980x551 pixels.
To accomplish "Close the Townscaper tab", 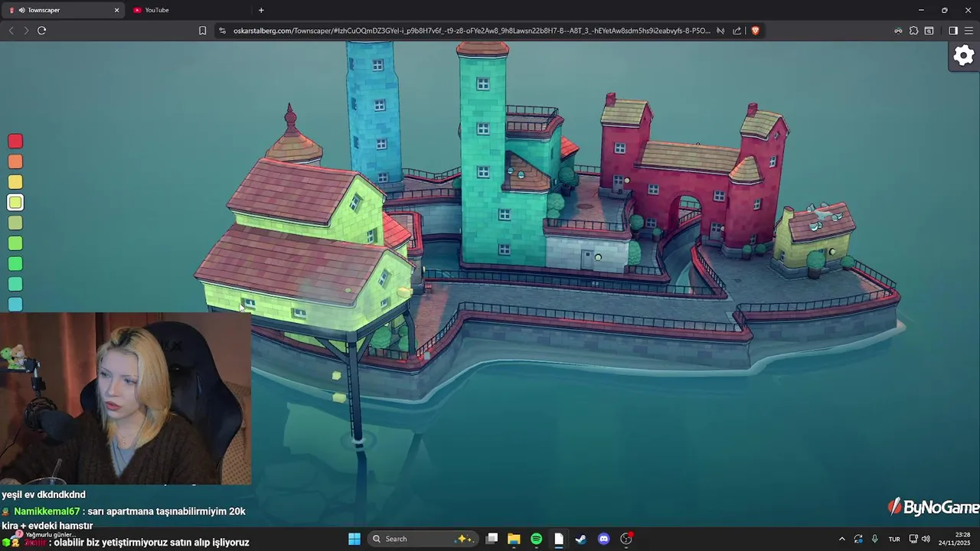I will pyautogui.click(x=116, y=10).
